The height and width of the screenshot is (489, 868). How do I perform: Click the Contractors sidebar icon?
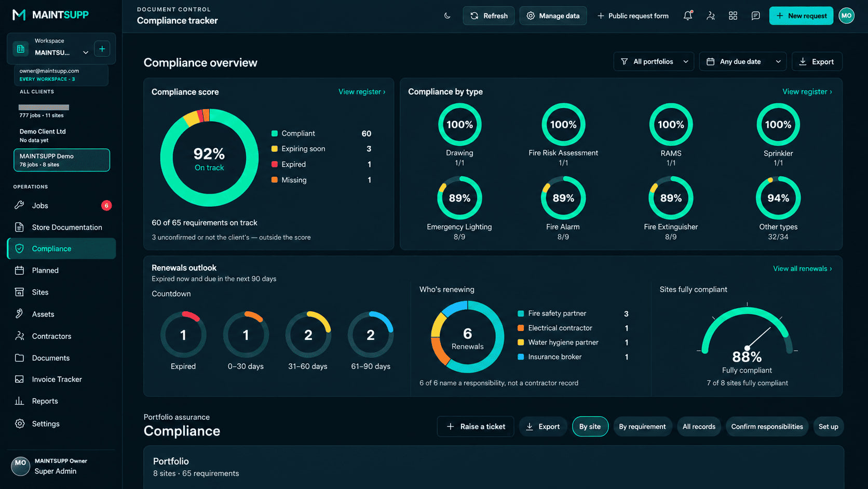point(19,336)
